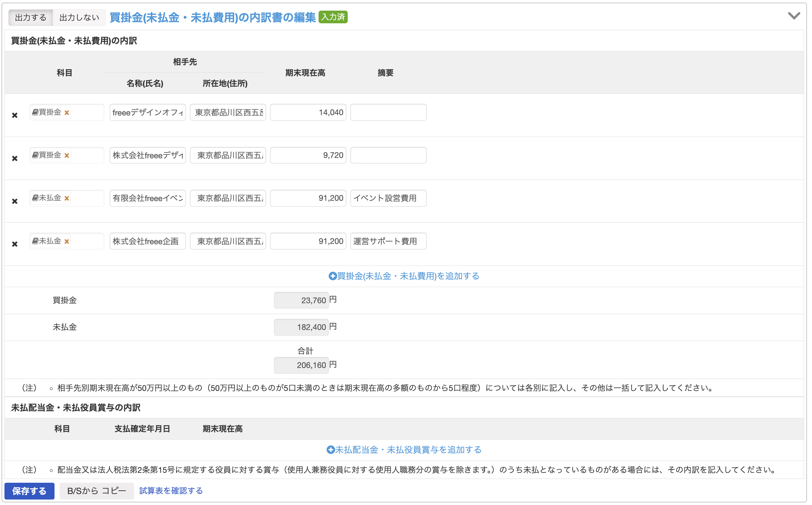Edit the イベント設営費用 summary field
The image size is (812, 505).
pos(389,198)
